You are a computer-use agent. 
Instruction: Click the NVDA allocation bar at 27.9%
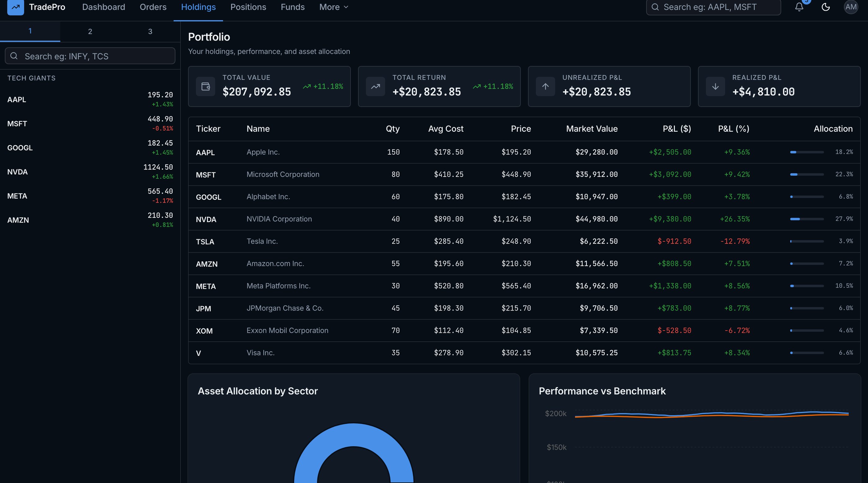coord(807,219)
